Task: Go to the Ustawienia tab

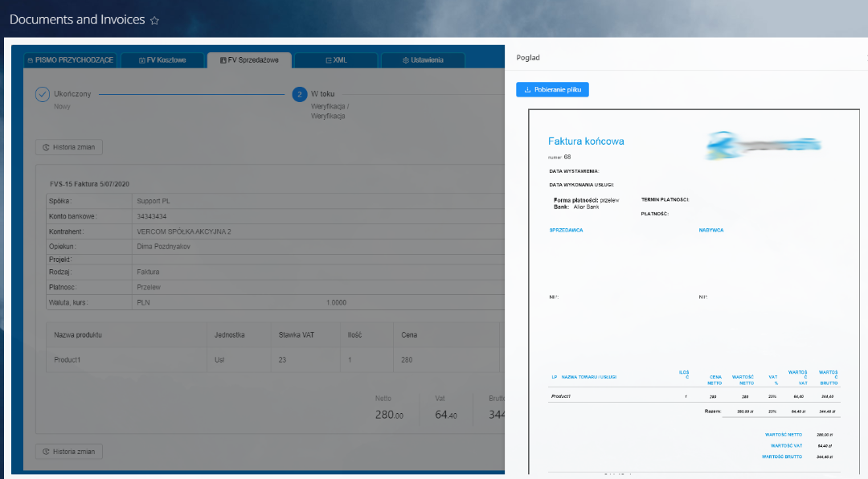Action: coord(423,59)
